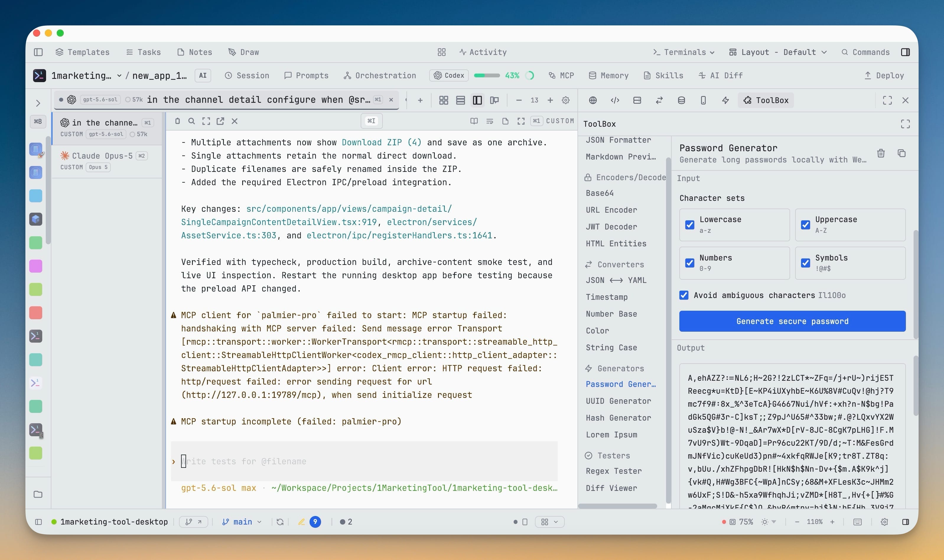Toggle the left sidebar panel icon
944x560 pixels.
click(38, 52)
